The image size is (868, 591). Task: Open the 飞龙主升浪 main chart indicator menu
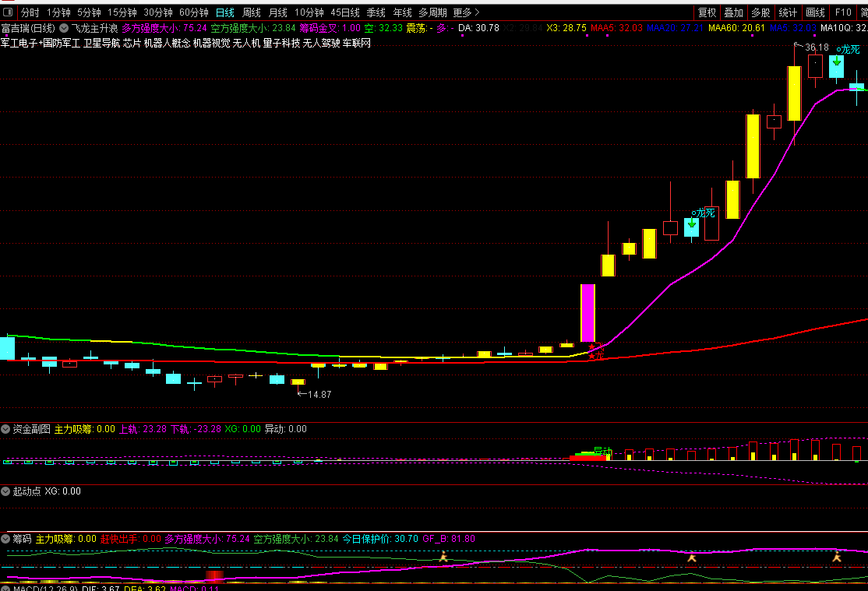tap(64, 28)
